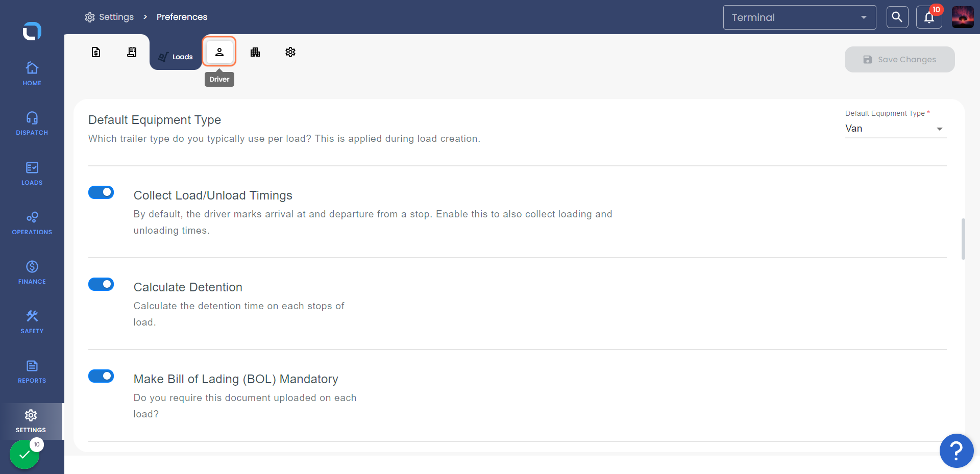The height and width of the screenshot is (474, 980).
Task: Switch to the invoice document preferences tab
Action: (x=96, y=52)
